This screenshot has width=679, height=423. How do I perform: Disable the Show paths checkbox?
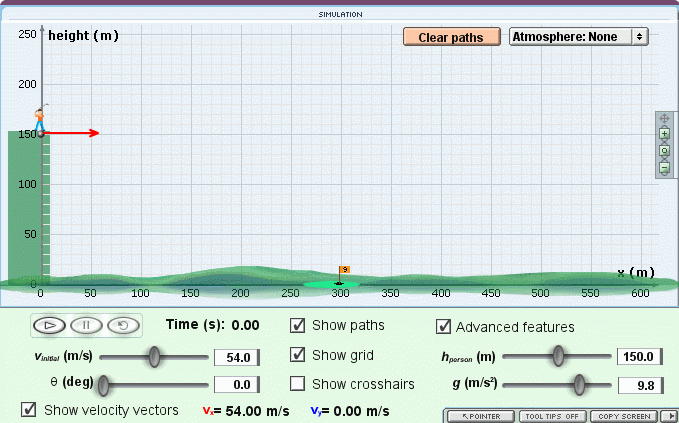[298, 325]
